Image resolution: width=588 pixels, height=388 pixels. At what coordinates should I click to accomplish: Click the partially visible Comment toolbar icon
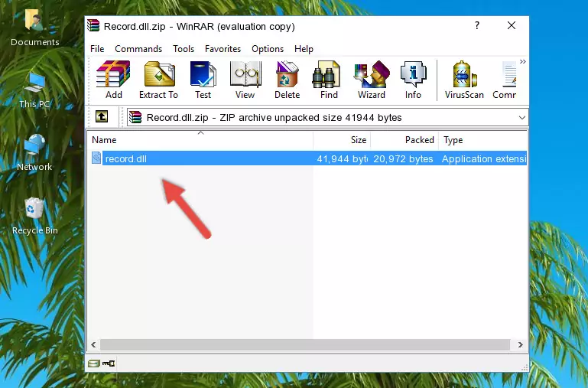[505, 80]
